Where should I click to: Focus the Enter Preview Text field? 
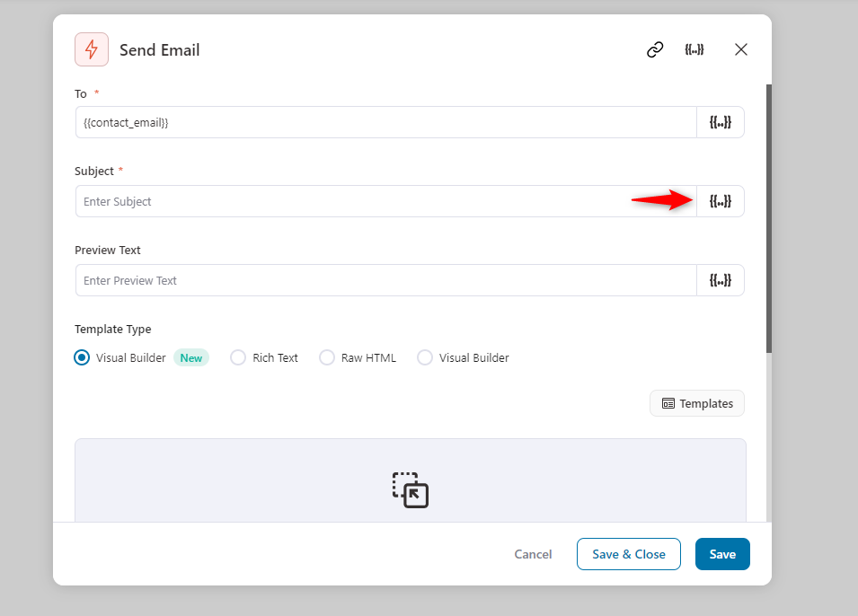[385, 281]
